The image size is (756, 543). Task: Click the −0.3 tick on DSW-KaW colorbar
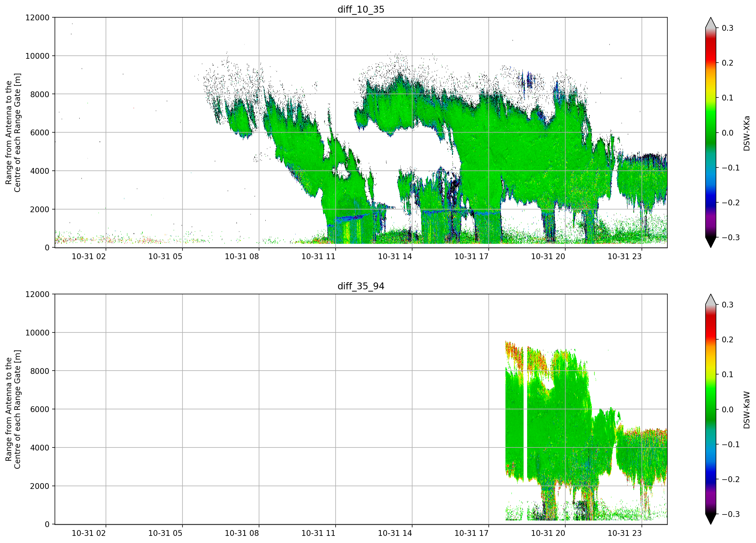click(731, 514)
